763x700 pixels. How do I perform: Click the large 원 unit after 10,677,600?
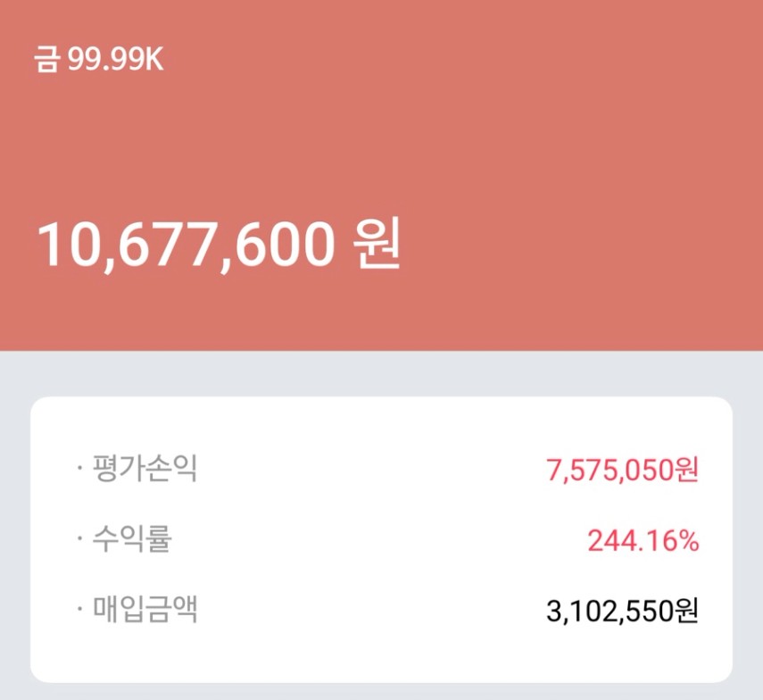[374, 245]
